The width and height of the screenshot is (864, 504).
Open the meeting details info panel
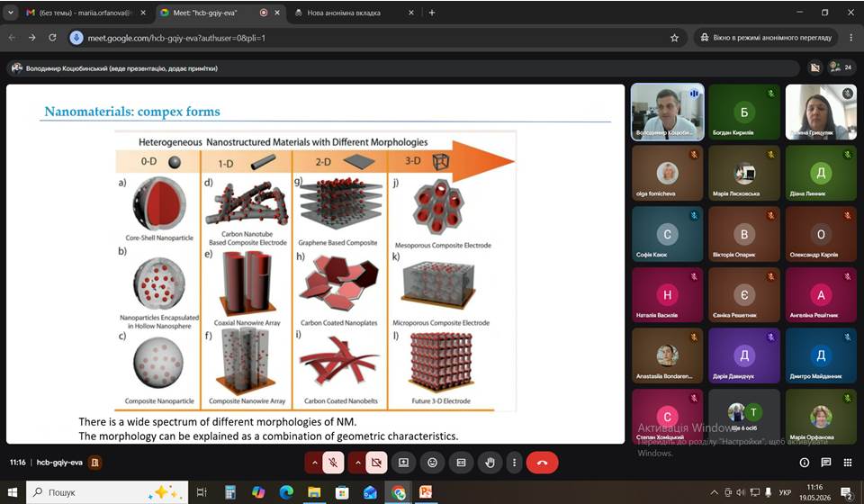tap(805, 463)
